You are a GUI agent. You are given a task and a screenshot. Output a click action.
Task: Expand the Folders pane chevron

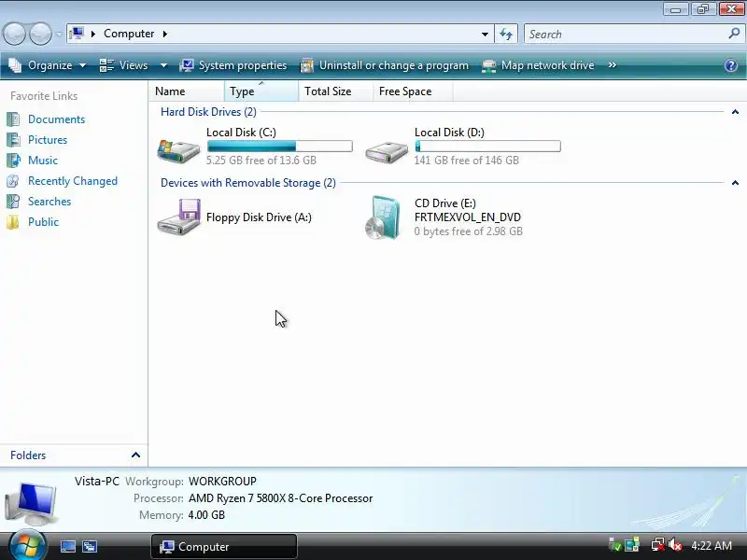tap(135, 455)
